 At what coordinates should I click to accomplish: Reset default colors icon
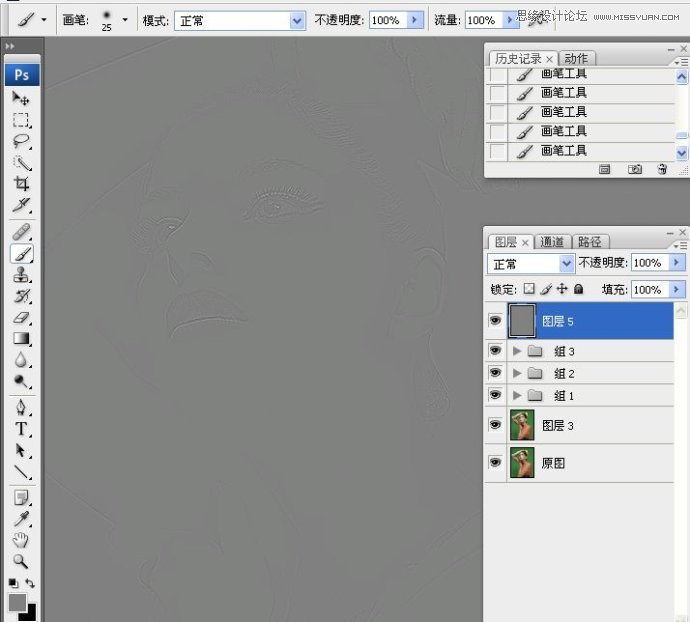[13, 584]
